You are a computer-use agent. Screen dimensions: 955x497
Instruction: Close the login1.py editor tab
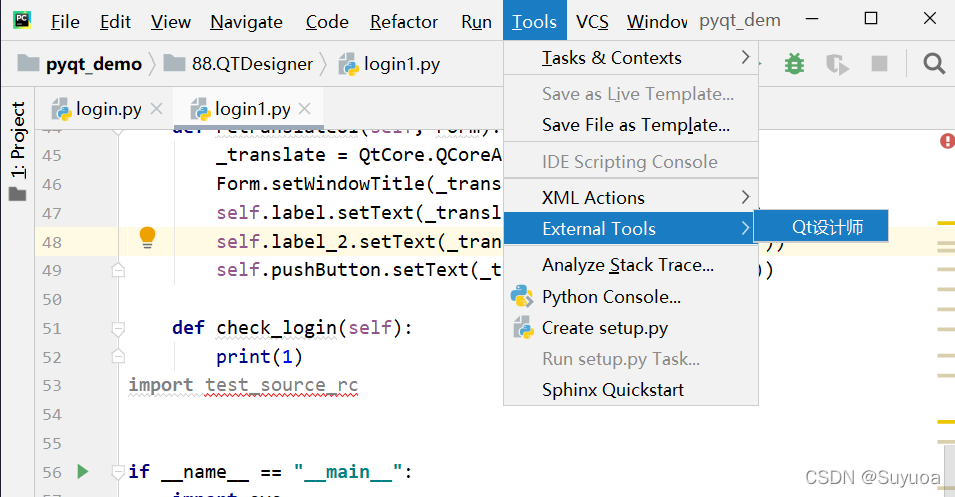305,109
